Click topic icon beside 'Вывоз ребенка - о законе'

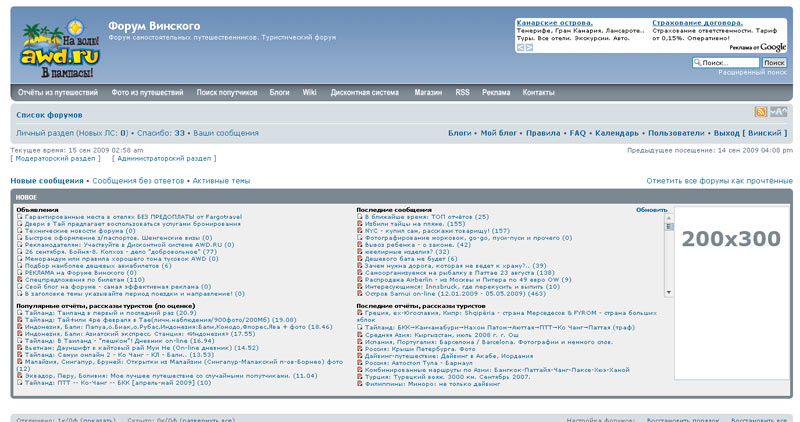pos(360,245)
